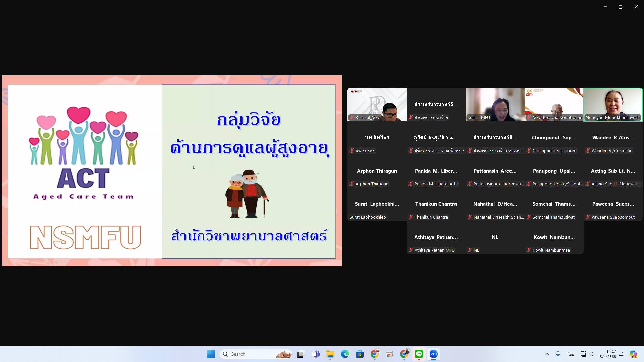The image size is (644, 362).
Task: Open the LINE app in the taskbar
Action: [x=419, y=354]
